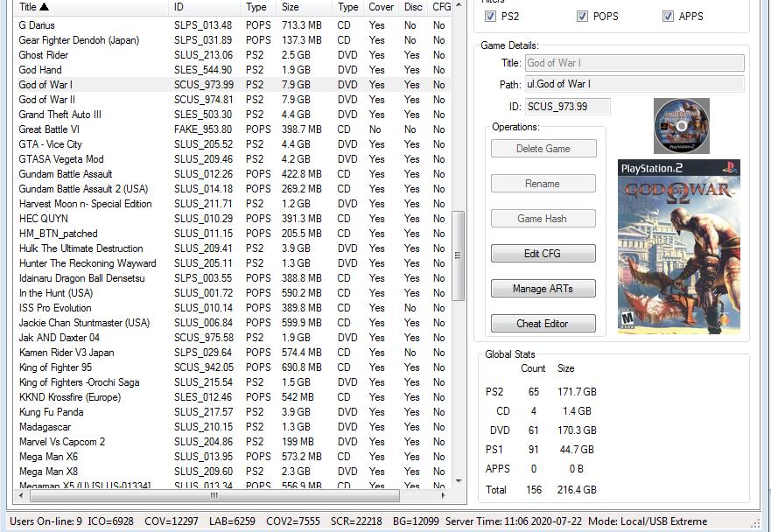
Task: Select ISS Pro Evolution
Action: coord(234,308)
